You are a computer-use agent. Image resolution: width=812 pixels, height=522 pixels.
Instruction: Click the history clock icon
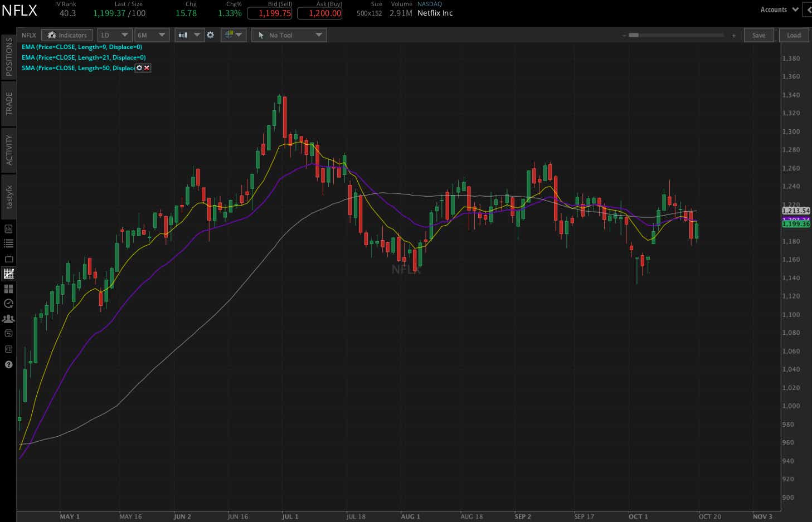[8, 304]
